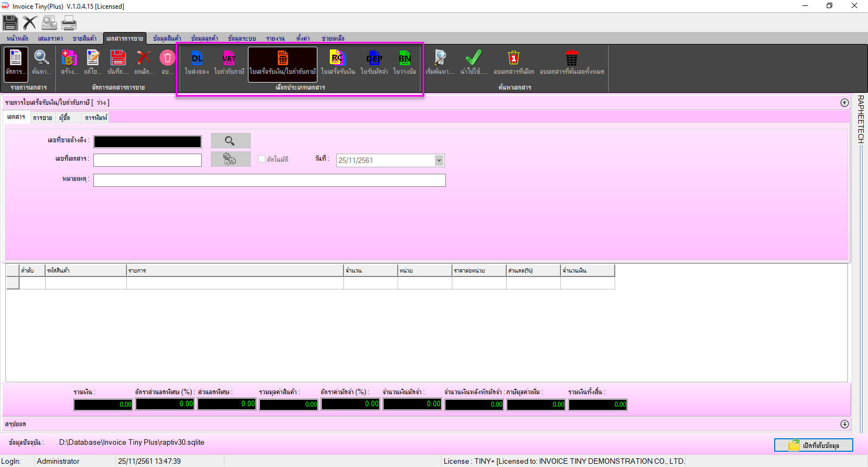Screen dimensions: 868x467
Task: Select the DL ใบส่งของ document type
Action: (196, 64)
